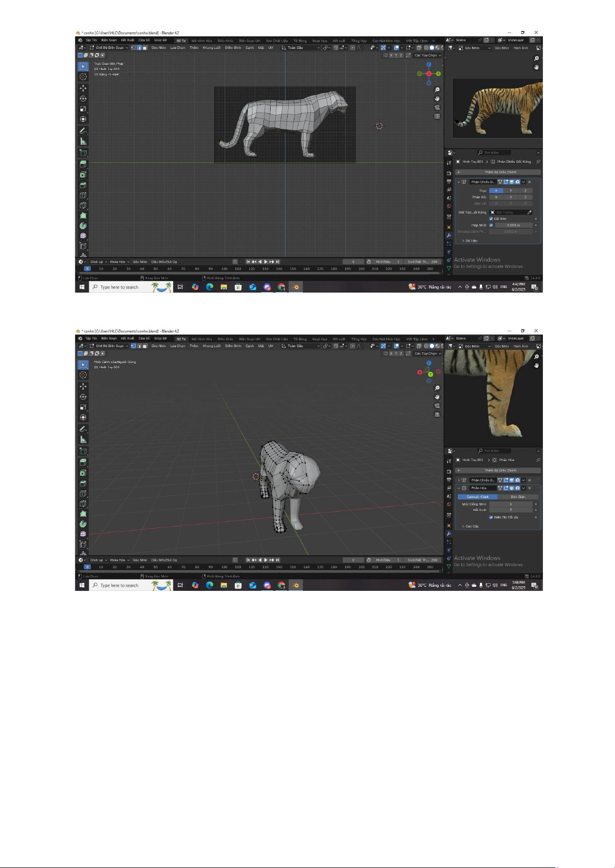
Task: Toggle the Hợp Nhất checkbox in upper screenshot
Action: click(x=491, y=225)
